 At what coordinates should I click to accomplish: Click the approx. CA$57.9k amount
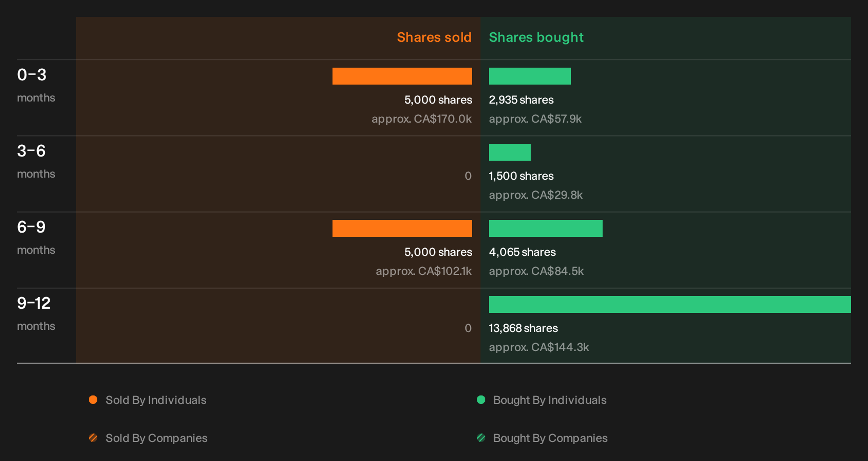tap(535, 119)
